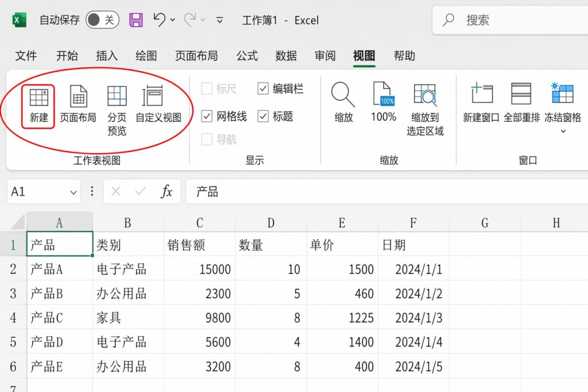Switch to the 公式 (Formulas) tab
Screen dimensions: 588x392
[247, 56]
